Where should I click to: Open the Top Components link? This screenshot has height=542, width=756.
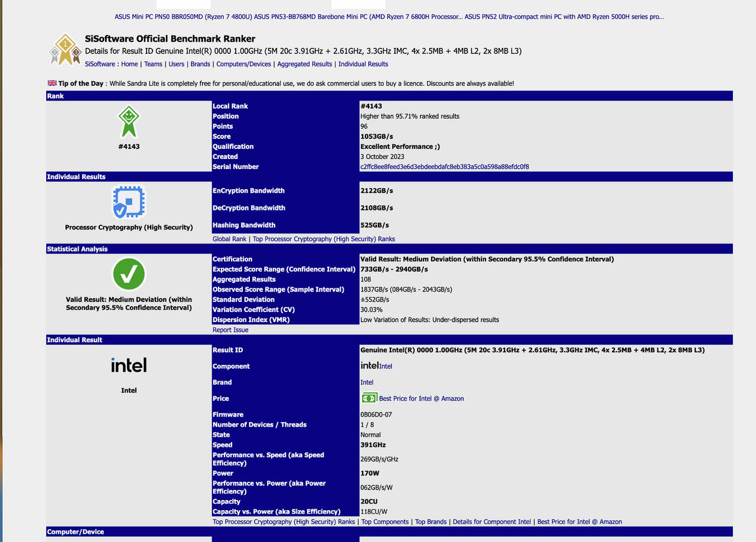coord(385,522)
